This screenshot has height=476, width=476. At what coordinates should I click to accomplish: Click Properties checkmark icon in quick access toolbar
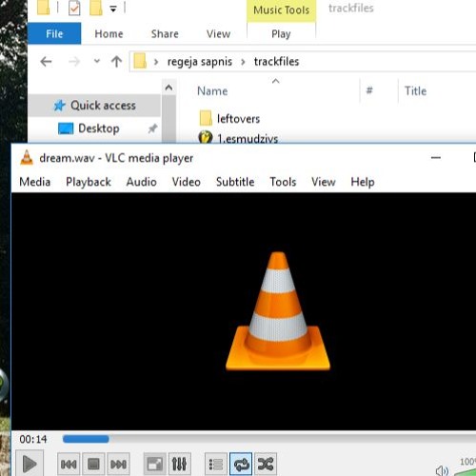[x=74, y=9]
